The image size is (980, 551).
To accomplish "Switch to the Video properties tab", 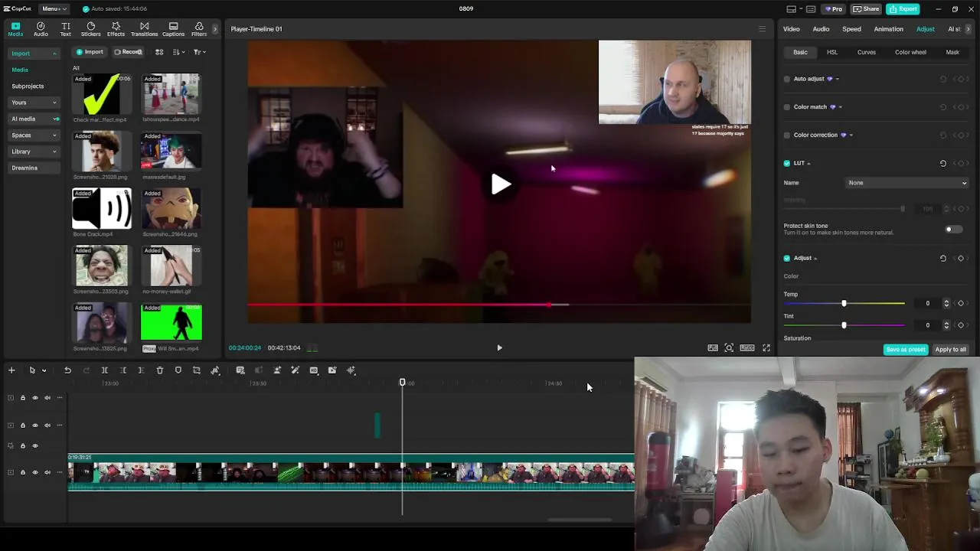I will (x=792, y=29).
